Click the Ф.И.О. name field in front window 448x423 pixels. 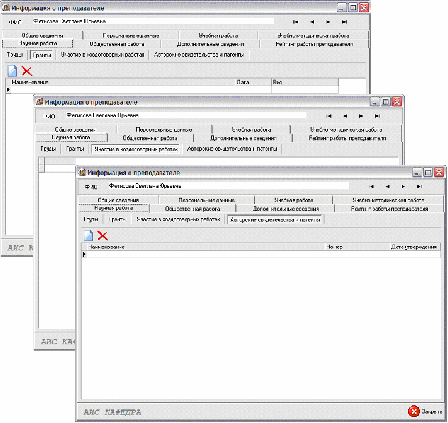(x=228, y=186)
